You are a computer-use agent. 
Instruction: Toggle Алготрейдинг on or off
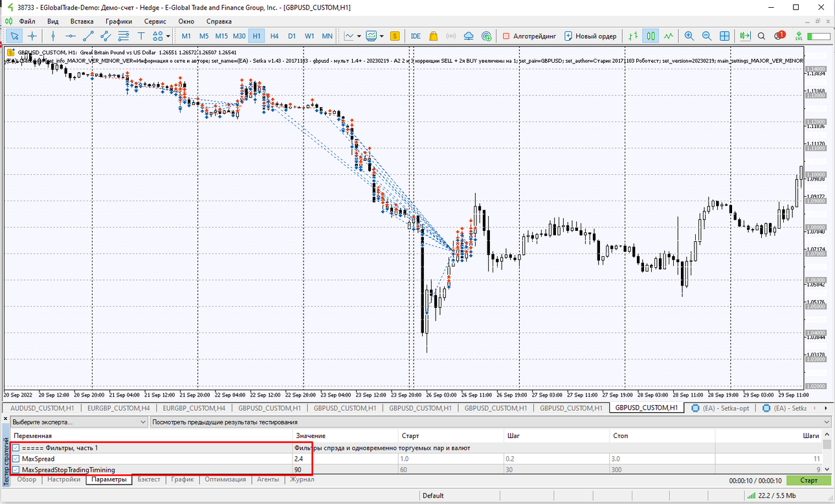pos(529,36)
